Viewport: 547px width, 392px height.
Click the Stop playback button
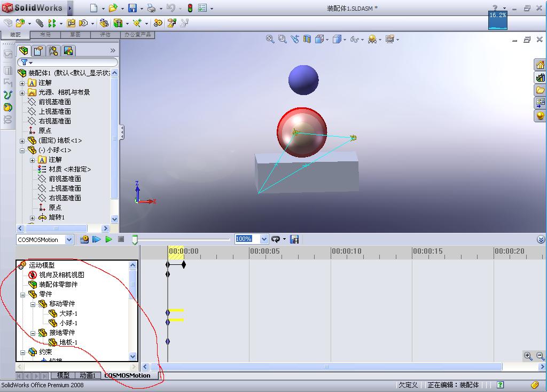click(x=121, y=239)
